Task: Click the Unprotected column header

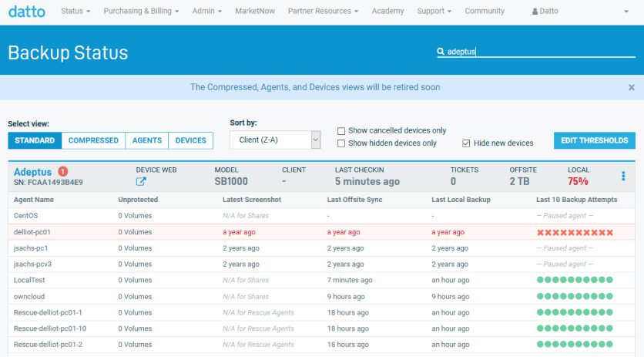Action: (x=138, y=200)
